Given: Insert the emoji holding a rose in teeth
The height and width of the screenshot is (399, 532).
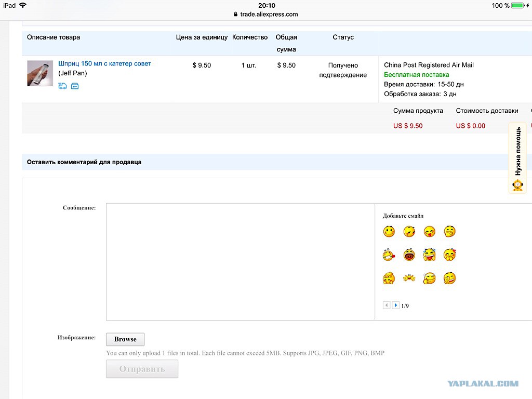Looking at the screenshot, I should tap(389, 255).
